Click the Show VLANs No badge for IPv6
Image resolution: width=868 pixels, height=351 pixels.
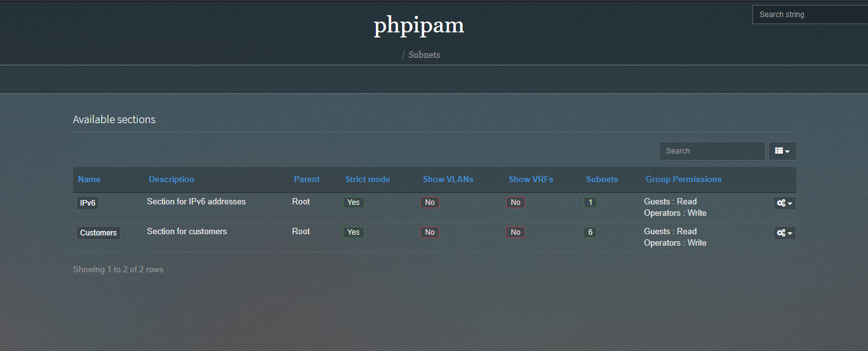pos(430,202)
